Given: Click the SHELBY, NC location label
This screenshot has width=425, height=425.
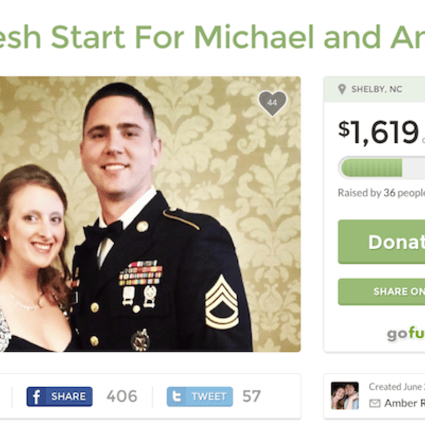Looking at the screenshot, I should (x=377, y=89).
